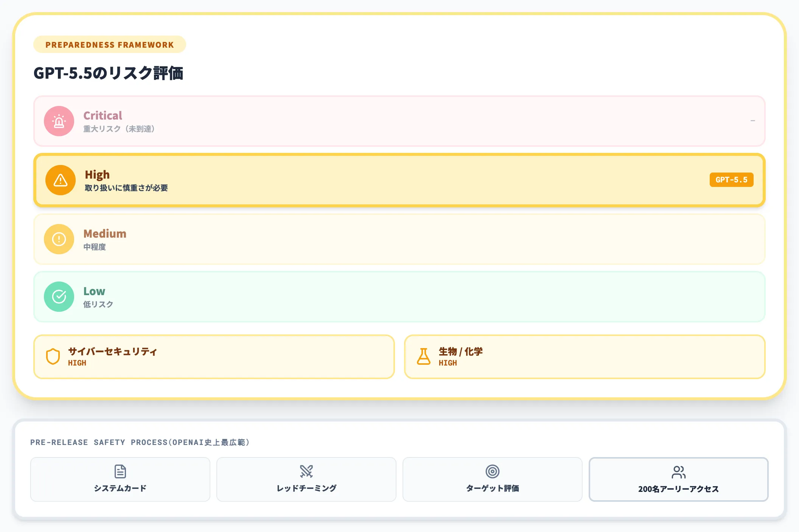Expand the Medium risk section
Screen dimensions: 799x532
[x=399, y=239]
